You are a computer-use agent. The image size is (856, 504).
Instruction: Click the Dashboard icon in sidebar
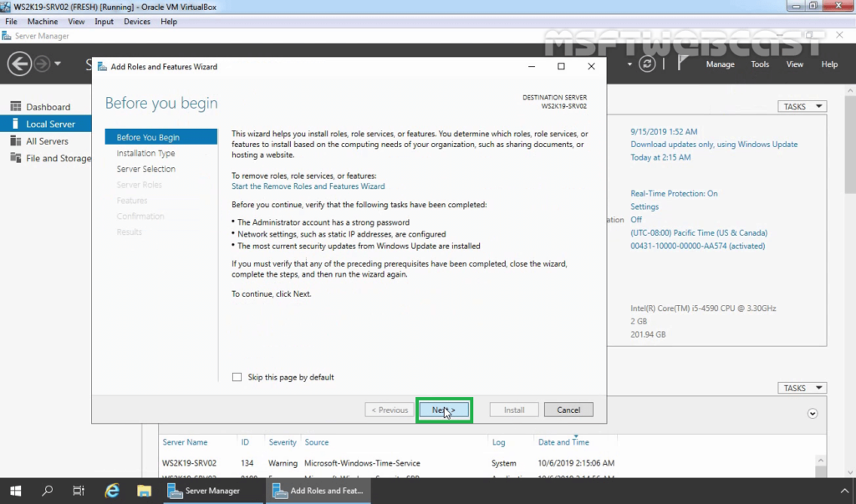pos(15,106)
